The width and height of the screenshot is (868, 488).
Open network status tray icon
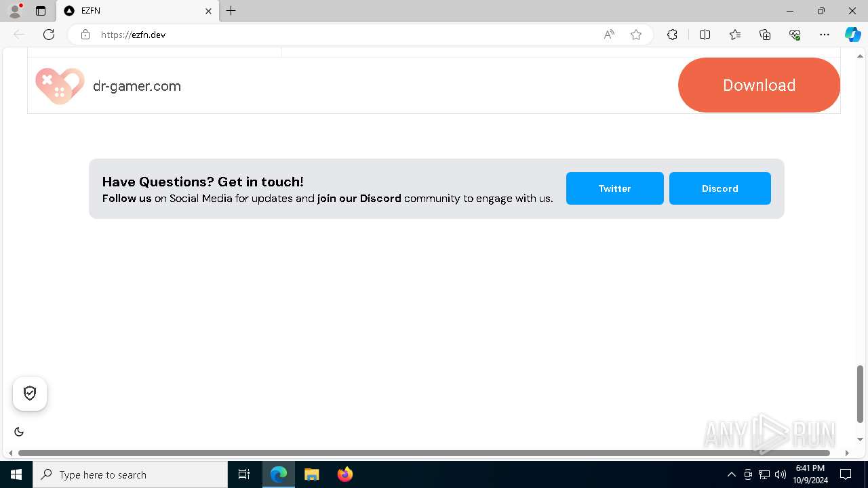[x=764, y=474]
